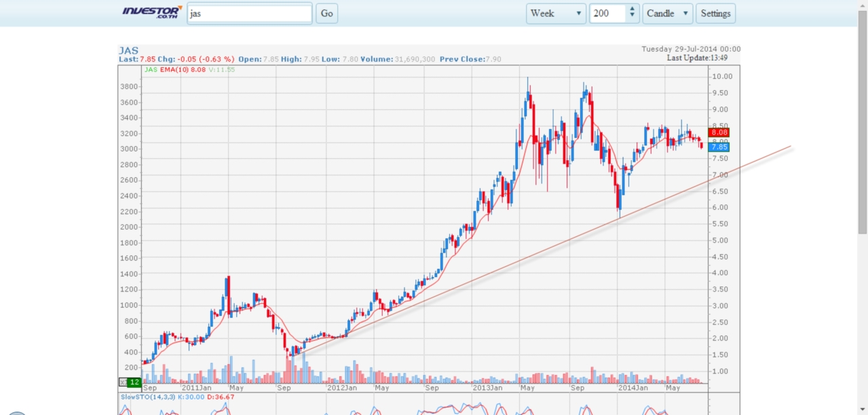The image size is (868, 415).
Task: Click the 'Tuesday 29-Jul-2014 00:00' date text
Action: 691,49
